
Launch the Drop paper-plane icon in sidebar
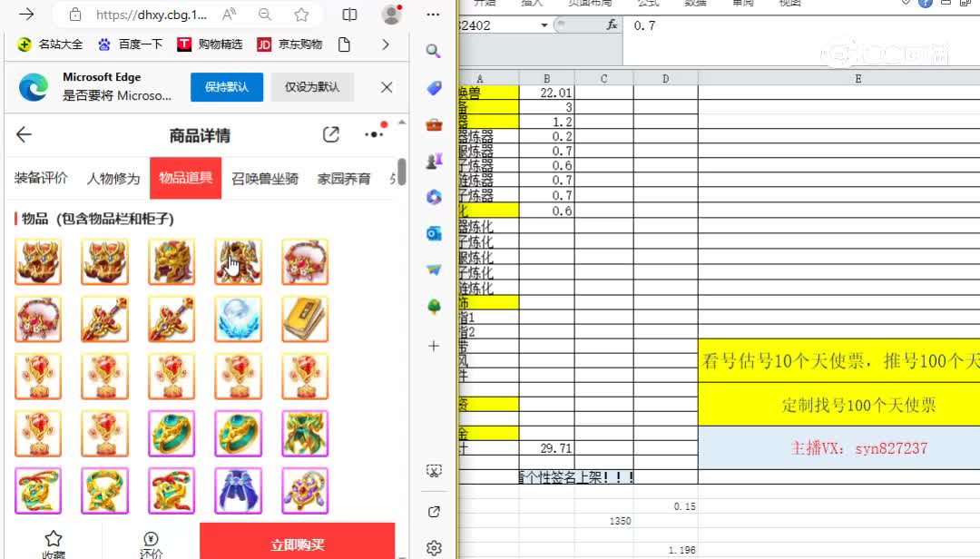(434, 270)
